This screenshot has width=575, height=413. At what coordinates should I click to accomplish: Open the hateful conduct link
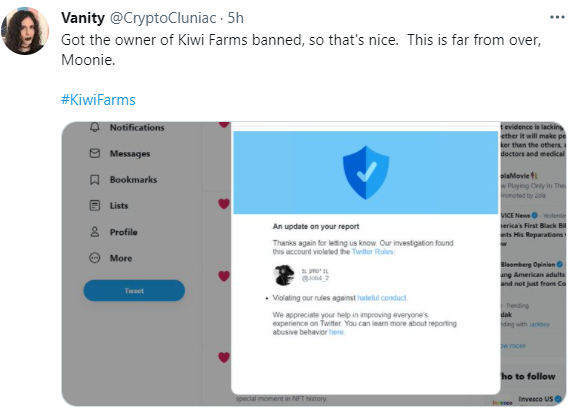coord(382,298)
